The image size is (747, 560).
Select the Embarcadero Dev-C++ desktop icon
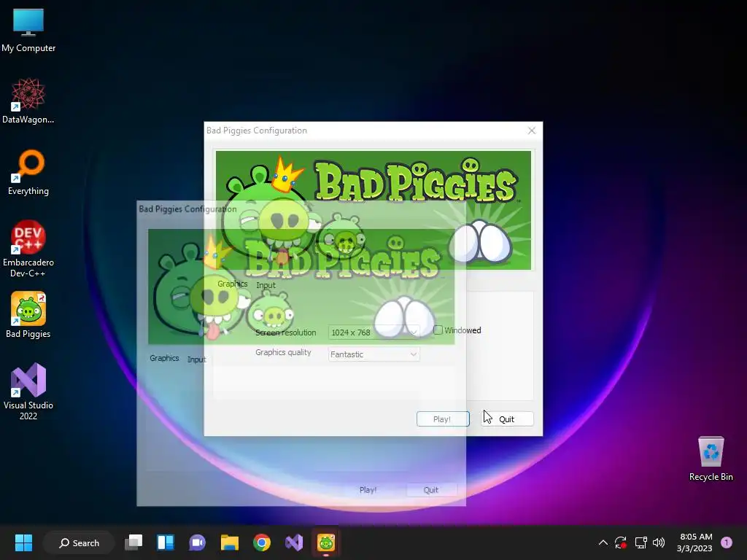[x=28, y=249]
